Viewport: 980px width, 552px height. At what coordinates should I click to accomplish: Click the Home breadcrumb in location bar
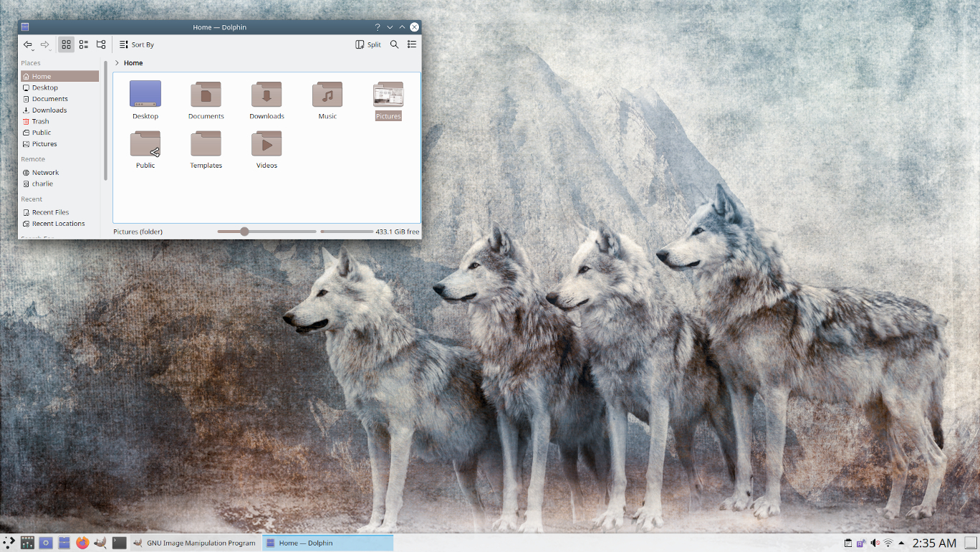coord(133,63)
